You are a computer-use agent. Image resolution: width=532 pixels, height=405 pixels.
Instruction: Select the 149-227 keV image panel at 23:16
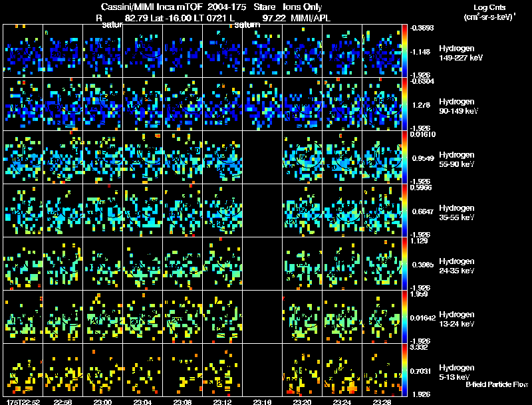[262, 51]
